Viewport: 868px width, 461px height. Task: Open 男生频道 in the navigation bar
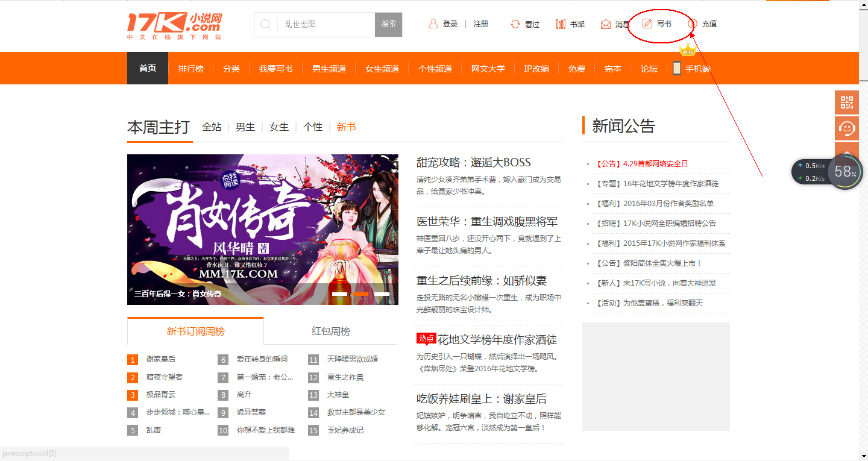tap(329, 69)
